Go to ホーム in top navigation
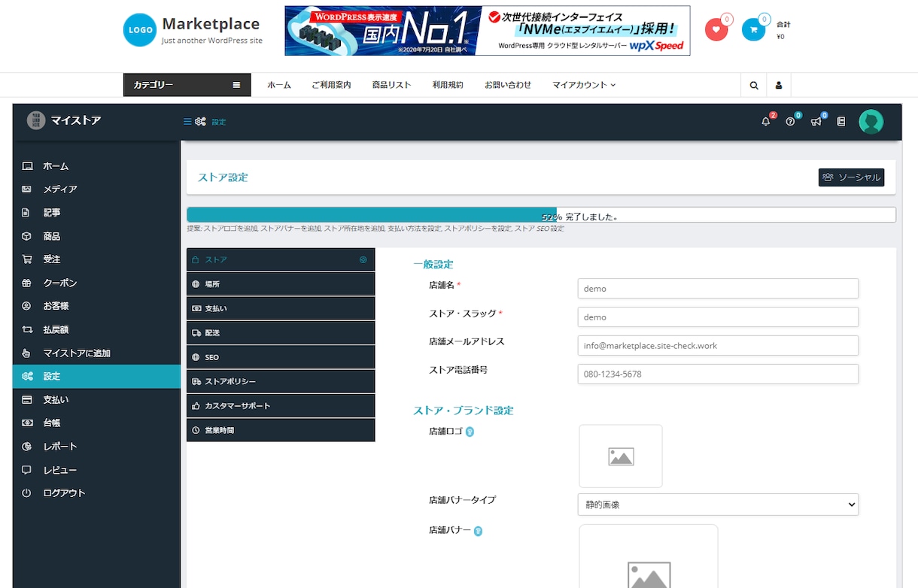The height and width of the screenshot is (588, 918). 279,85
